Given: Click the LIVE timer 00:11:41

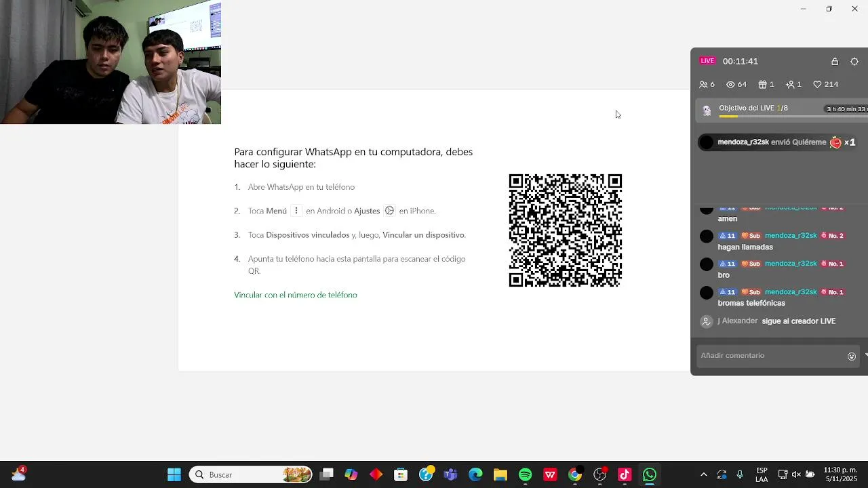Looking at the screenshot, I should [x=741, y=61].
